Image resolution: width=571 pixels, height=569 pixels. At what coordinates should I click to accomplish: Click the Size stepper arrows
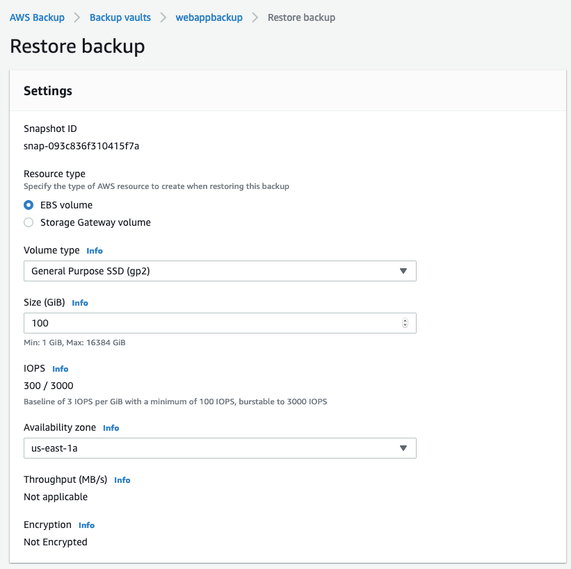point(405,323)
